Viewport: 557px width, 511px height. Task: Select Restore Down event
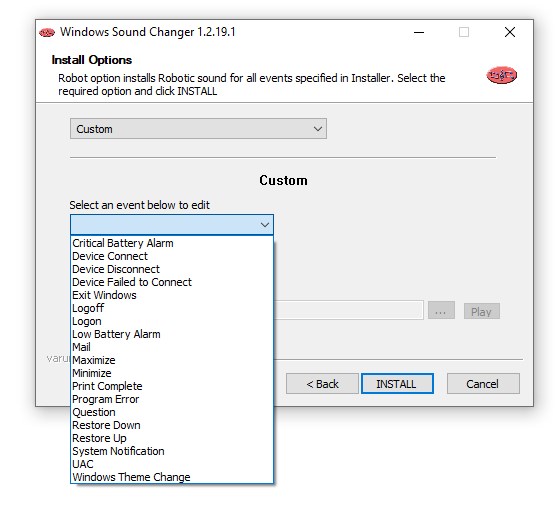[172, 425]
